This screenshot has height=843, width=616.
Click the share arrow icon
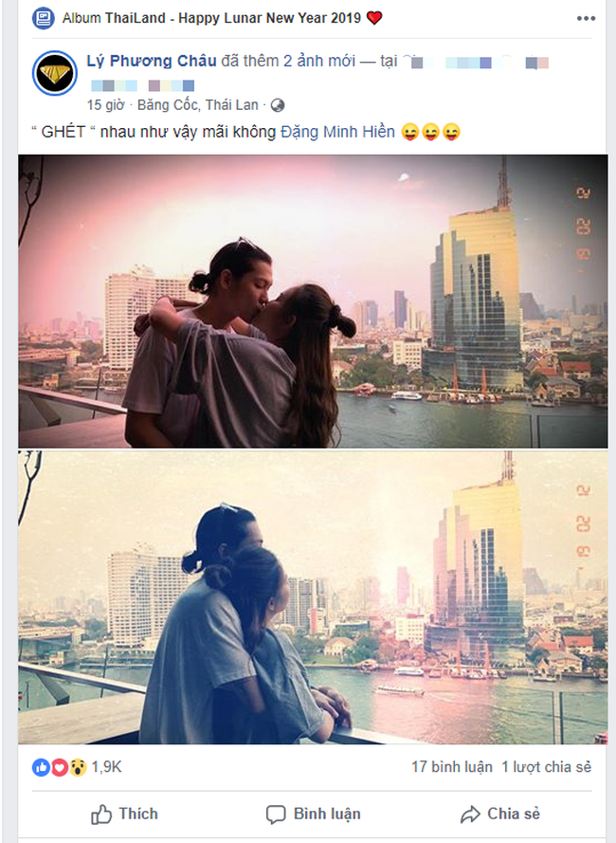point(470,815)
